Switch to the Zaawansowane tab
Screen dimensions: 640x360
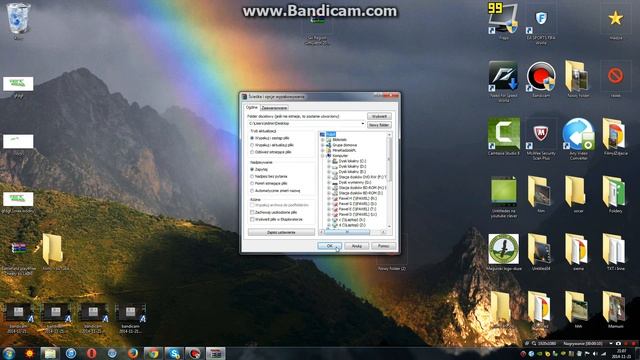[274, 108]
